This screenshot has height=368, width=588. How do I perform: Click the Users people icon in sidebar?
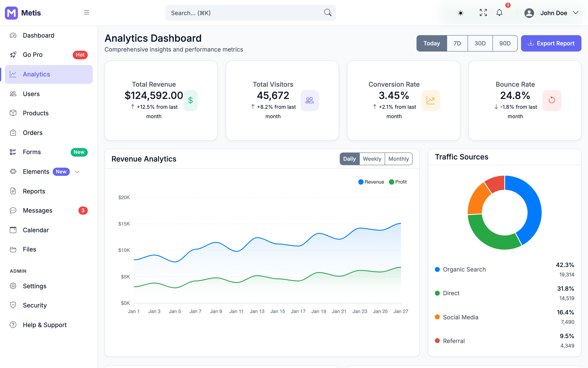(x=13, y=94)
